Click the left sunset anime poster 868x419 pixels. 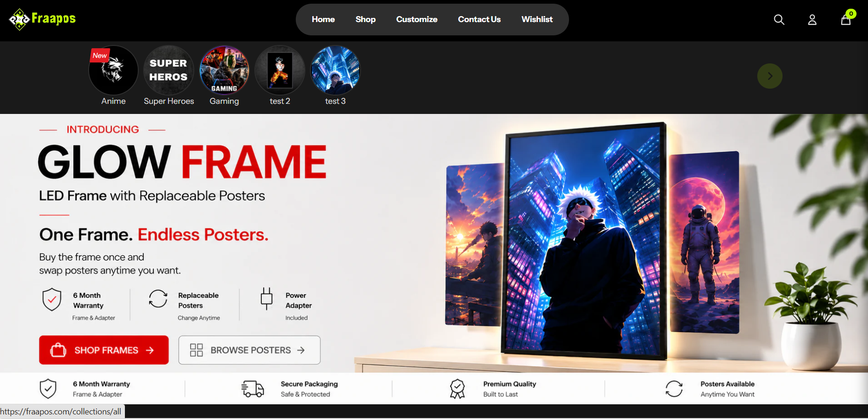pos(474,245)
